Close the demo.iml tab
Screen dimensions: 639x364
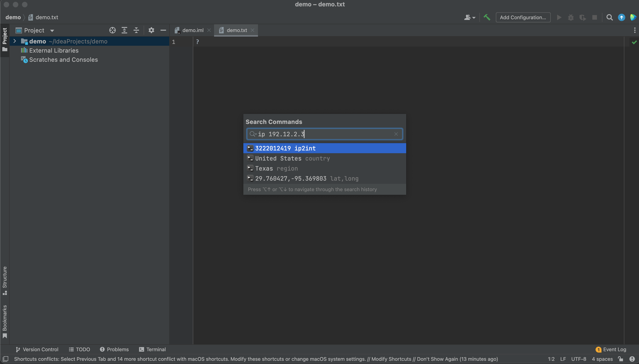(209, 30)
